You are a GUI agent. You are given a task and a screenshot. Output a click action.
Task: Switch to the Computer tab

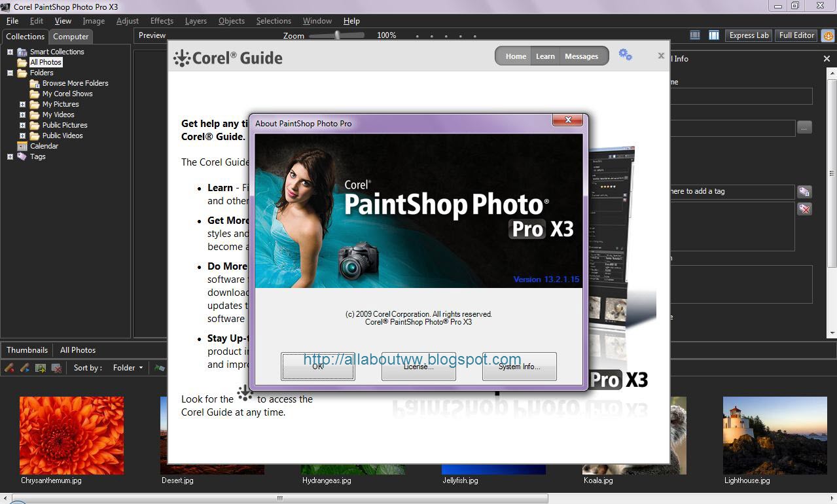(x=71, y=37)
